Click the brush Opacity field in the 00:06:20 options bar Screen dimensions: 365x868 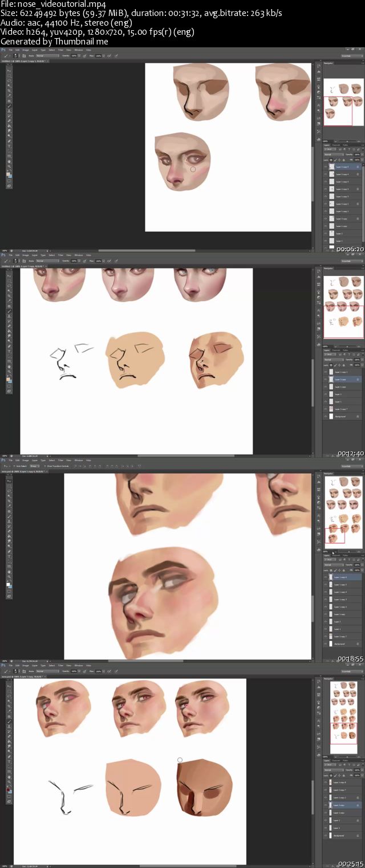[x=74, y=56]
